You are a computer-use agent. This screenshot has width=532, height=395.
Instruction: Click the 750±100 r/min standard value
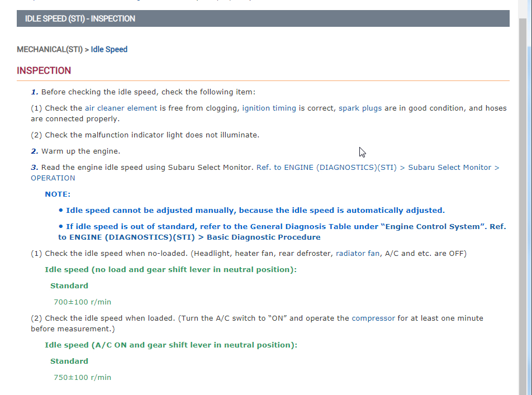[82, 377]
